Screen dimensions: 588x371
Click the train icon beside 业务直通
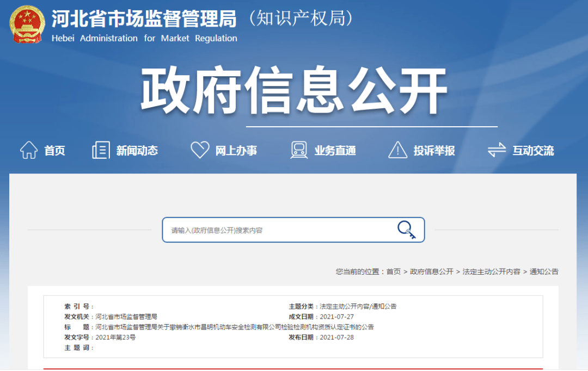(x=299, y=150)
